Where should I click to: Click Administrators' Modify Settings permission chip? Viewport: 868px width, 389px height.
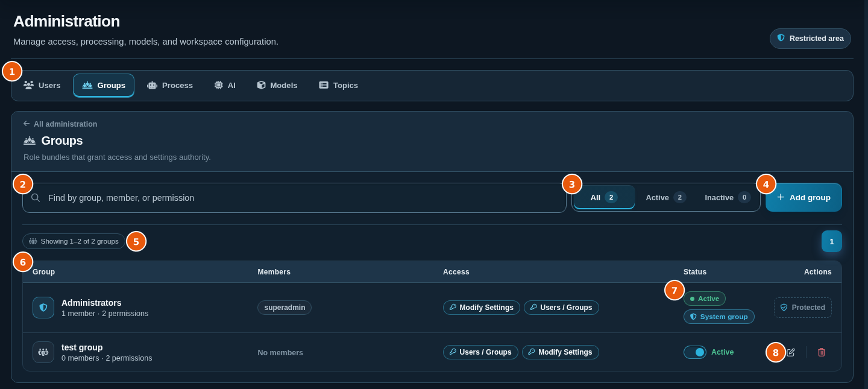pyautogui.click(x=482, y=308)
